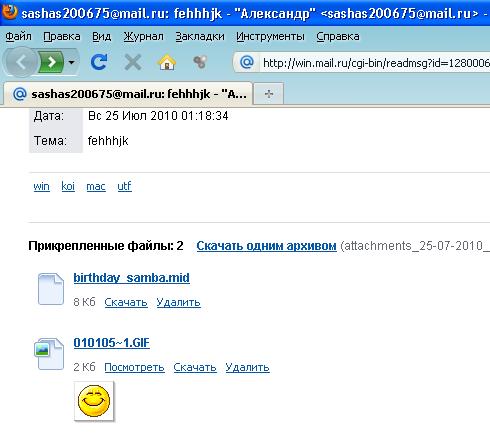Click Скачать for 010105~1.GIF

pos(195,367)
